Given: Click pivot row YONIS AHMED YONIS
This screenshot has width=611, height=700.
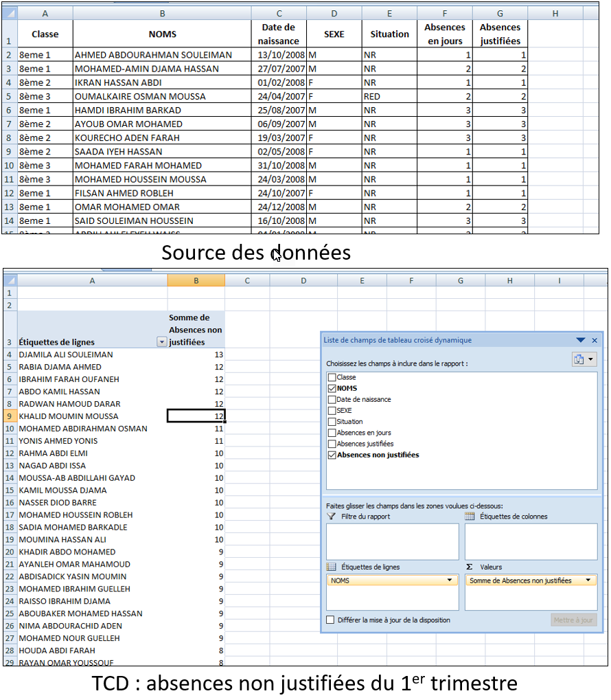Looking at the screenshot, I should point(93,440).
